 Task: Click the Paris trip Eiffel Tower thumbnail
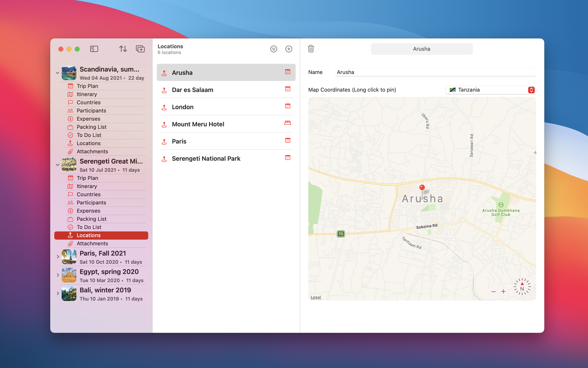(69, 257)
